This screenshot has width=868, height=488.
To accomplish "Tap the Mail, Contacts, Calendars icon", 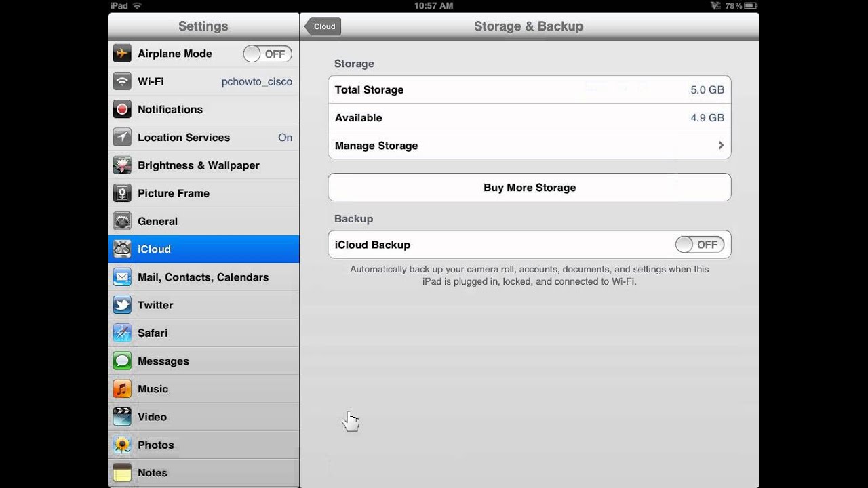I will [x=122, y=277].
